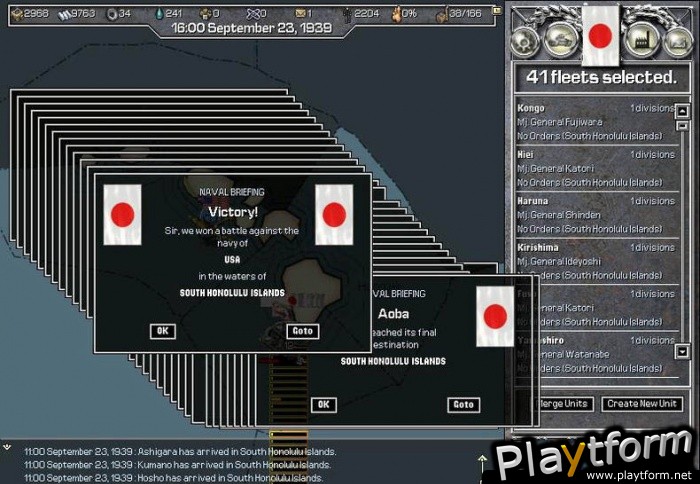Click log line 'Ashigara has arrived'
700x484 pixels.
click(x=180, y=452)
